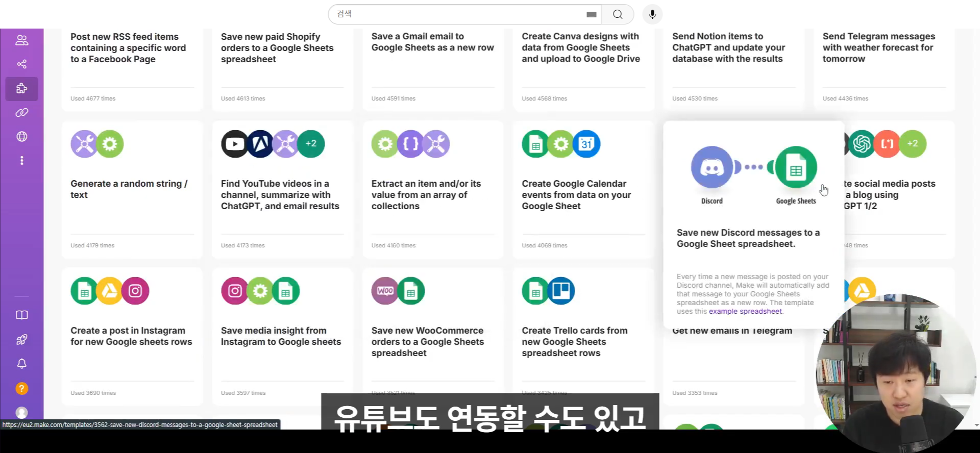The image size is (980, 453).
Task: Open Send Notion items to ChatGPT template
Action: (x=728, y=47)
